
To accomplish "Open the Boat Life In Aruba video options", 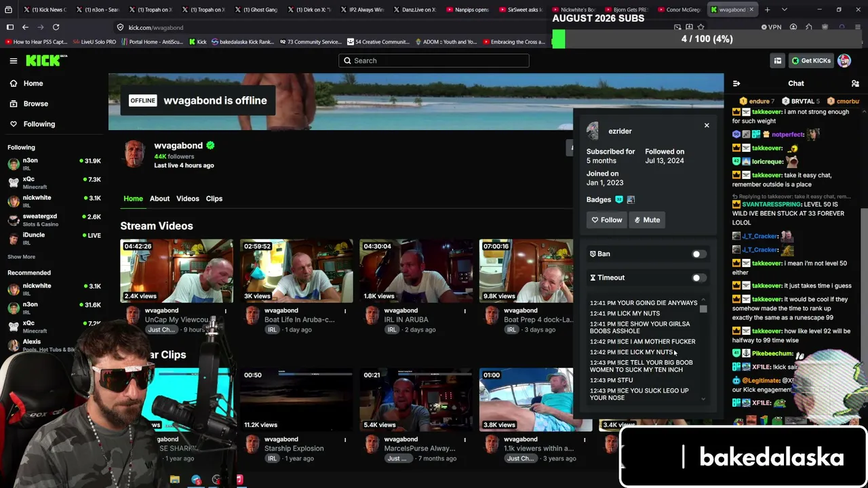I will point(345,311).
